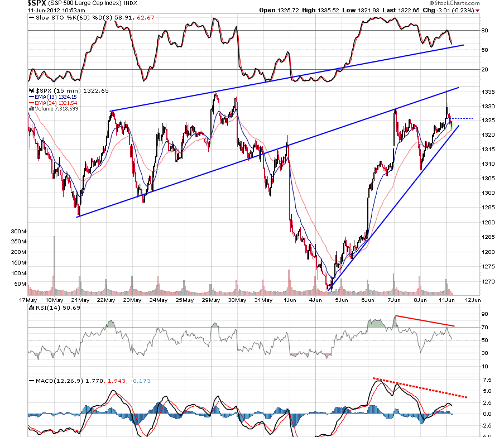504x437 pixels.
Task: Click the Chg -3.01 (-0.23%) value
Action: (x=448, y=10)
